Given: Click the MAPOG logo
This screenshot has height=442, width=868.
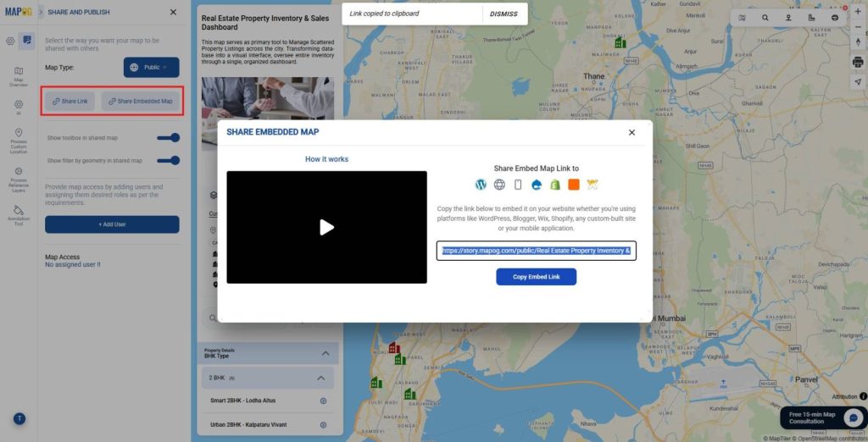Looking at the screenshot, I should tap(19, 12).
